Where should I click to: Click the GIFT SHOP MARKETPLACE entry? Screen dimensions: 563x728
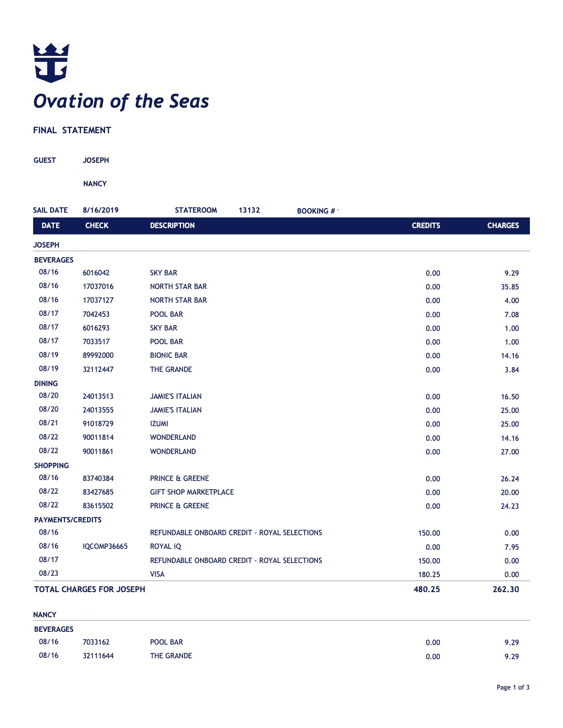click(192, 492)
